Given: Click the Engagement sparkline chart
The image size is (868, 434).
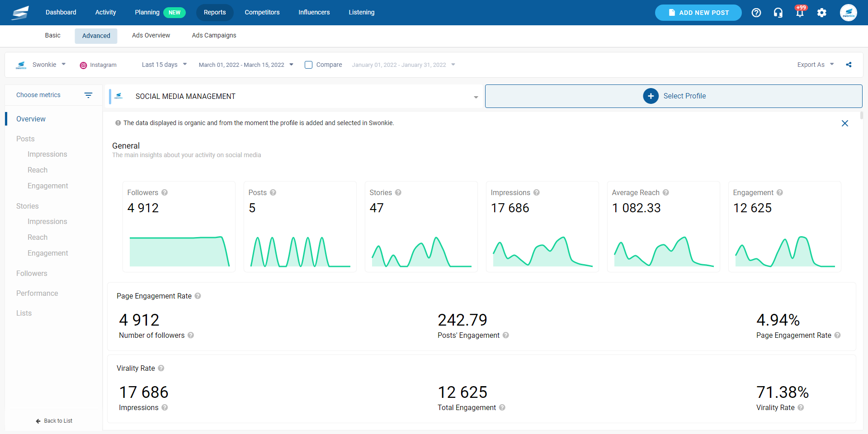Looking at the screenshot, I should point(785,251).
